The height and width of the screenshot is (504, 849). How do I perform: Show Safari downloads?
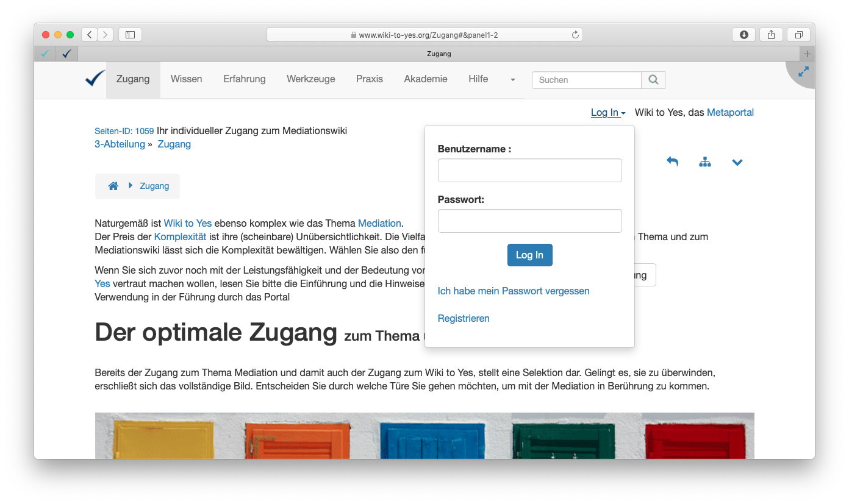point(743,35)
